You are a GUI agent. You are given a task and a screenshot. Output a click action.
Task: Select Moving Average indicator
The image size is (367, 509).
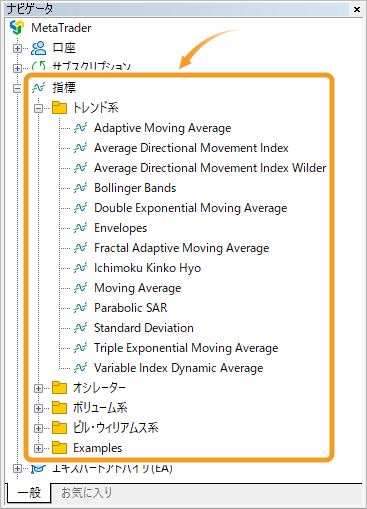138,288
